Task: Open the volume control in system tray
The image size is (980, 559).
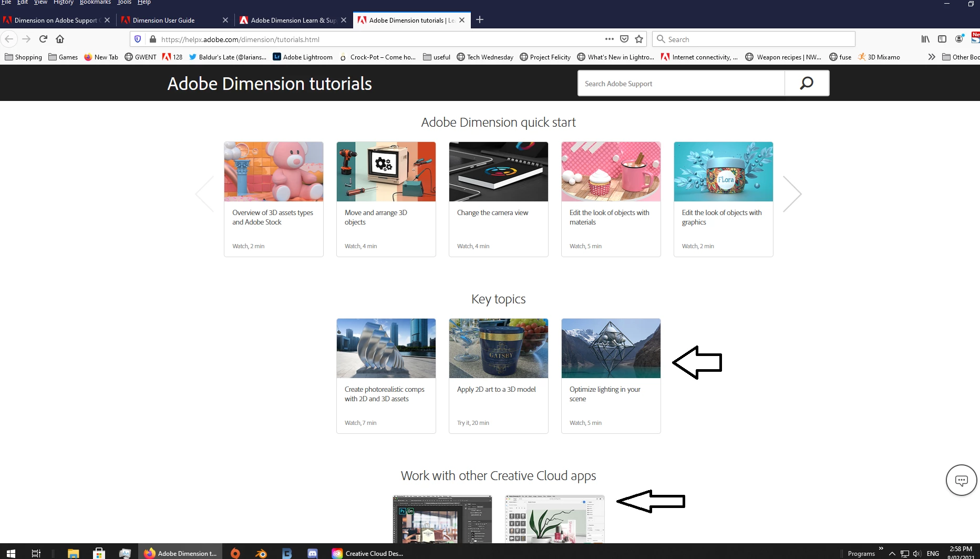Action: point(917,554)
